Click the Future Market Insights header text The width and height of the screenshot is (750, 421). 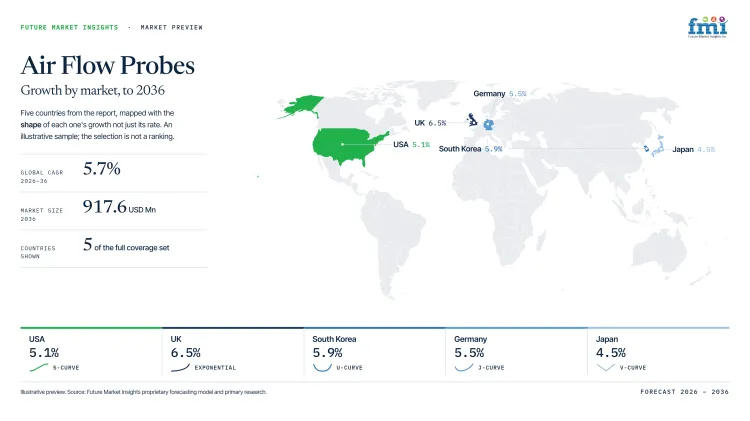point(69,27)
